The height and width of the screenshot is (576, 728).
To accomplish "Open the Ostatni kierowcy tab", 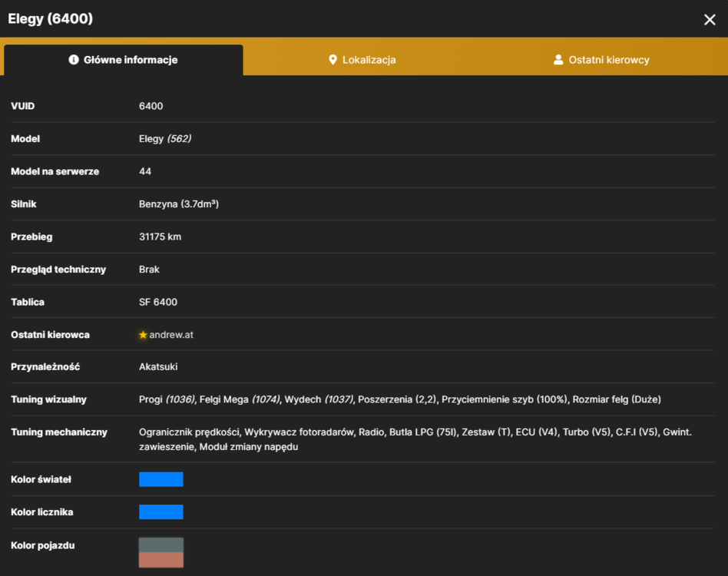I will [x=602, y=60].
